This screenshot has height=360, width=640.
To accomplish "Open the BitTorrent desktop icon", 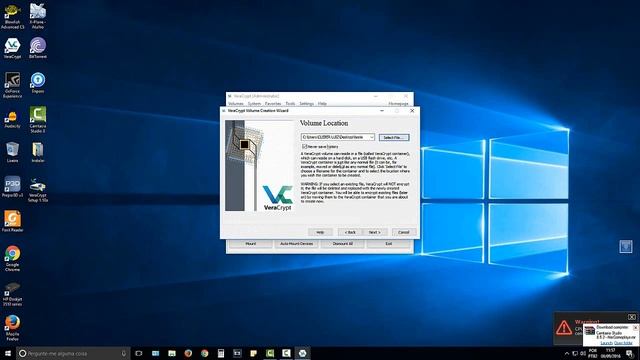I will coord(38,48).
